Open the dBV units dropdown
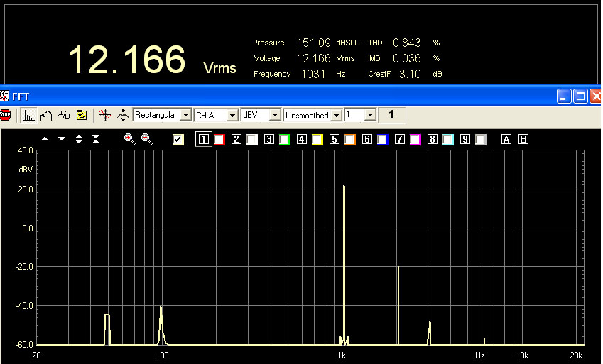Screen dimensions: 603x364 (x=261, y=115)
